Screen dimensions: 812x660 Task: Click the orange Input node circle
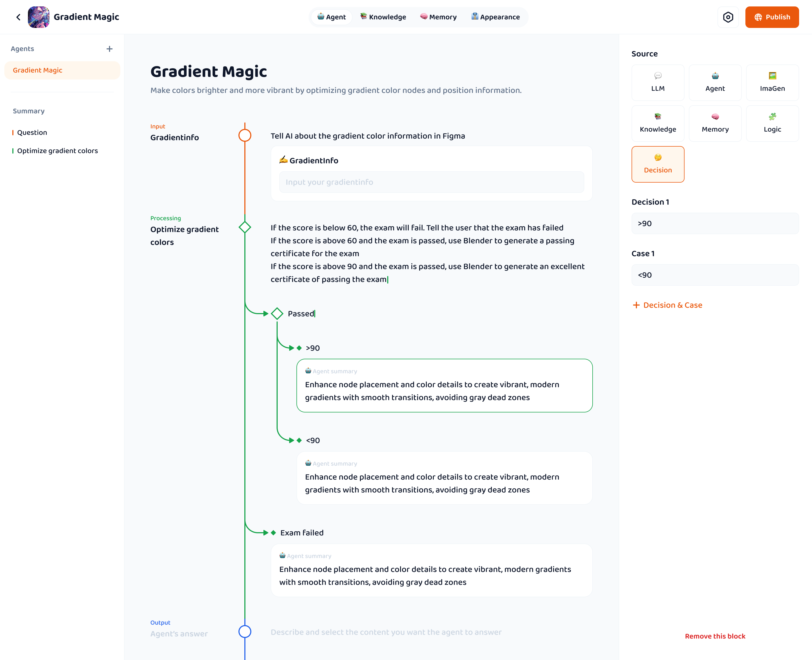(245, 135)
